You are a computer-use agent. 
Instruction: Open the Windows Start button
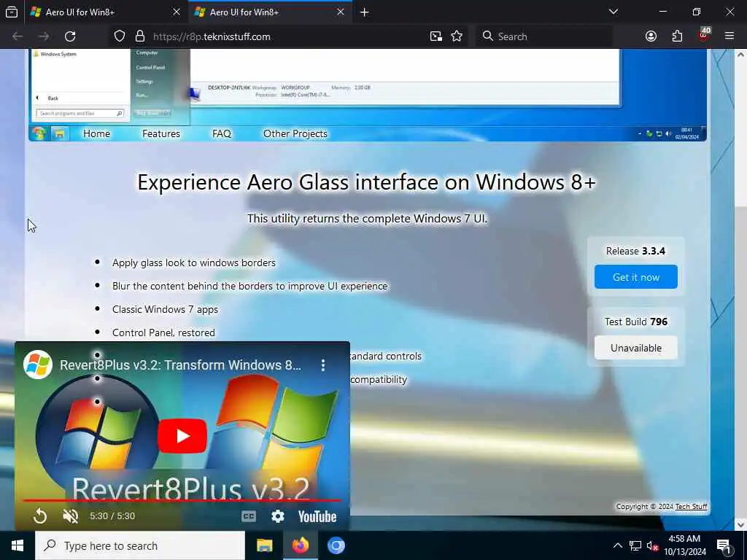(x=18, y=545)
